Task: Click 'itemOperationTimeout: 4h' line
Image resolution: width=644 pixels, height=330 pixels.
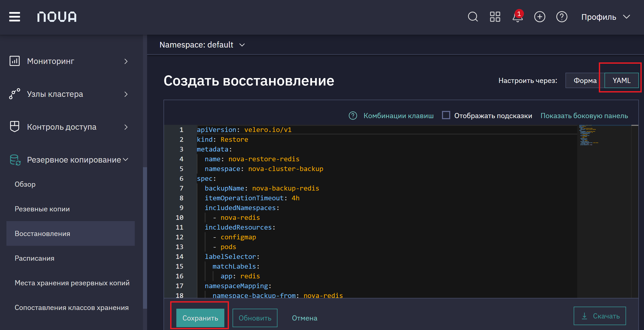Action: click(252, 198)
